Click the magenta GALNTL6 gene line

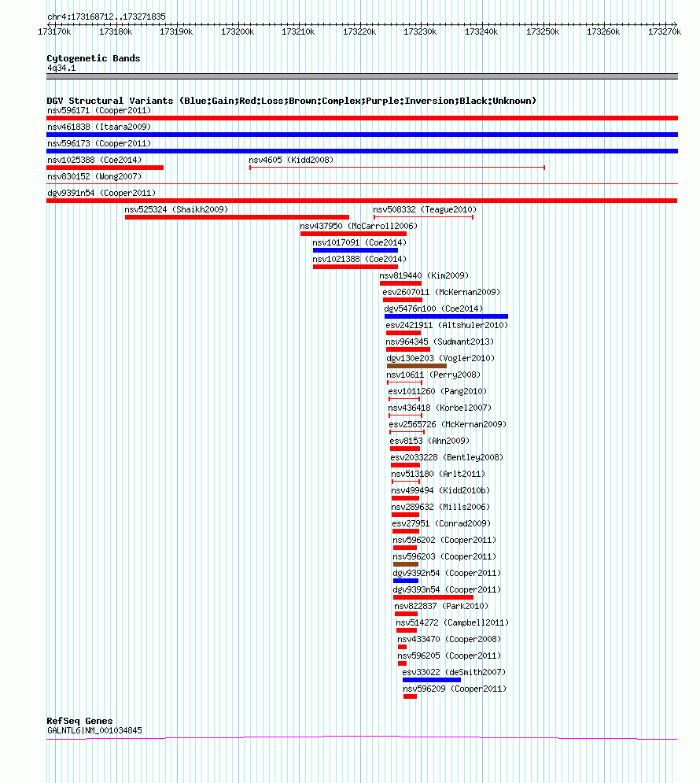click(x=363, y=737)
